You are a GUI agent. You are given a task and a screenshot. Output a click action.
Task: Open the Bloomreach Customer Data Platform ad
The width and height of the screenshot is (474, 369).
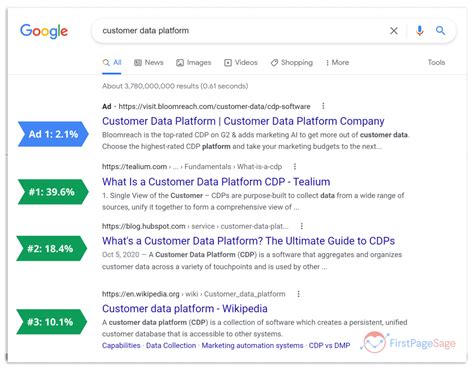pos(243,121)
